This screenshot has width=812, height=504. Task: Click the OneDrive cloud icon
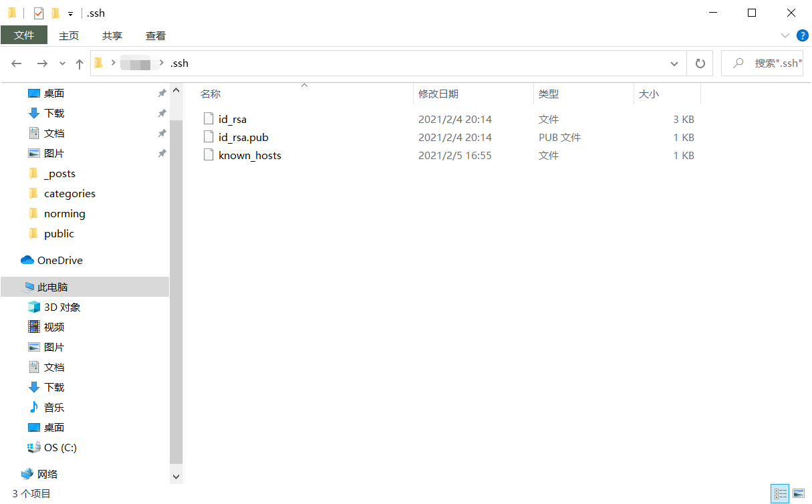(27, 260)
